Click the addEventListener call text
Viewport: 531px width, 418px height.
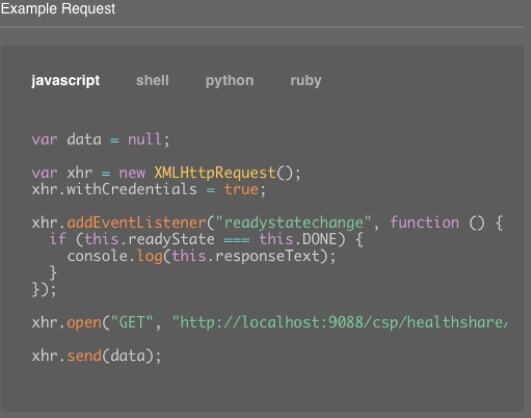coord(136,223)
